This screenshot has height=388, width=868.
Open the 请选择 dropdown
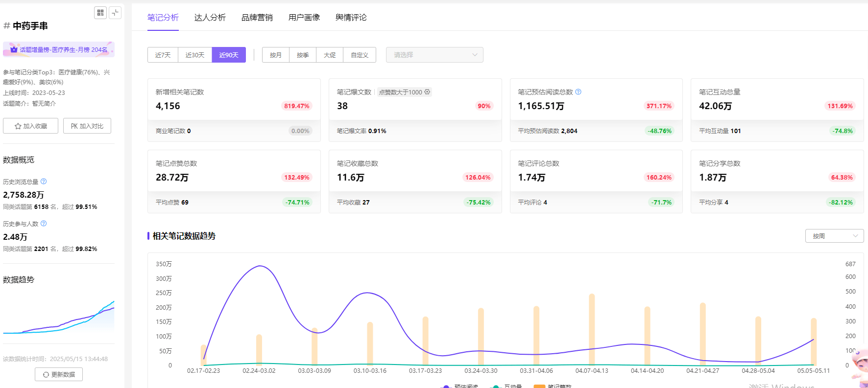[434, 55]
